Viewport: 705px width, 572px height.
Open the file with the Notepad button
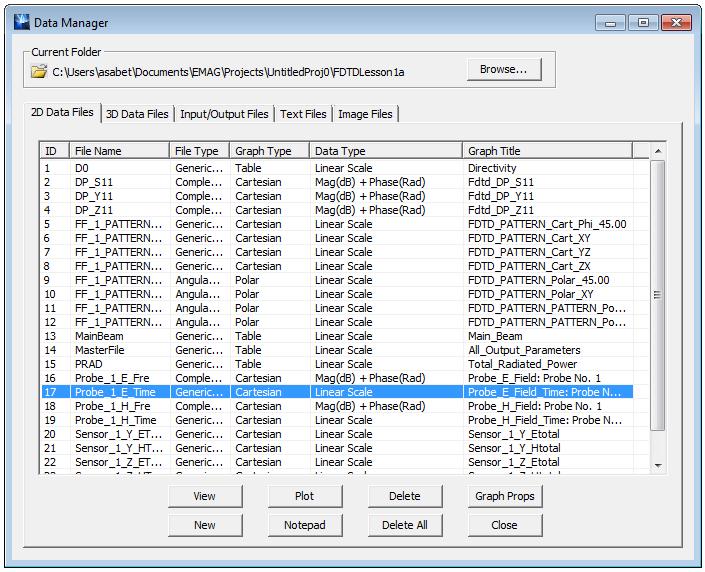tap(305, 525)
